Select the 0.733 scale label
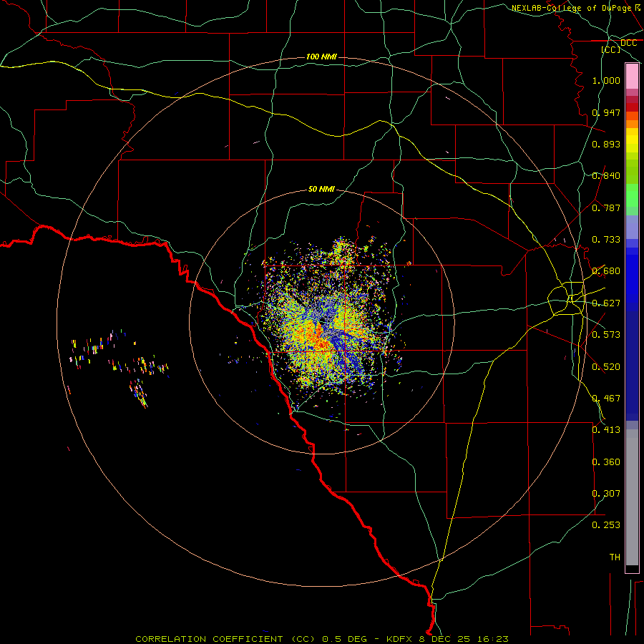 coord(606,240)
